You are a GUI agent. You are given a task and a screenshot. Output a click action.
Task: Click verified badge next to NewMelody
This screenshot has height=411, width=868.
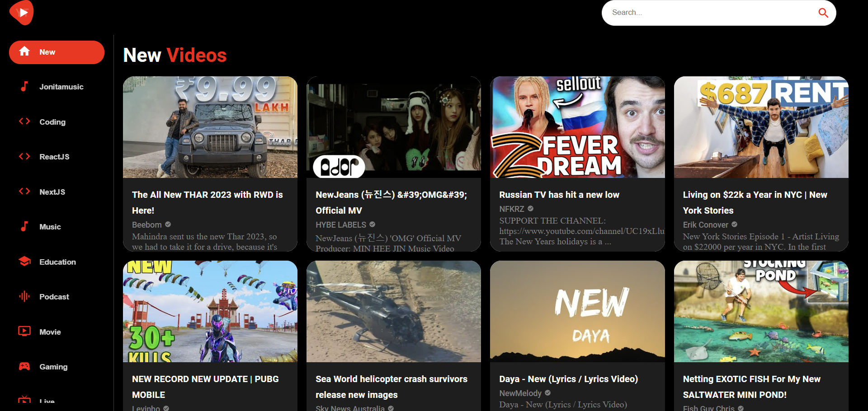(x=548, y=393)
